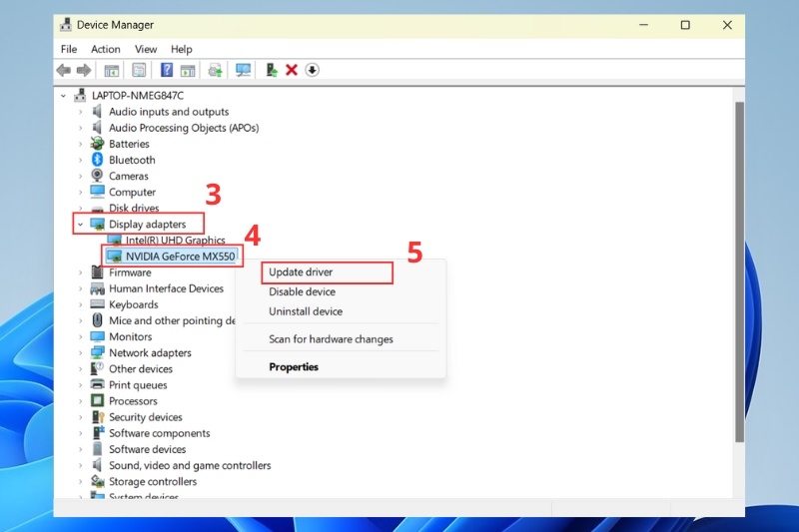Open the Action menu

(106, 49)
